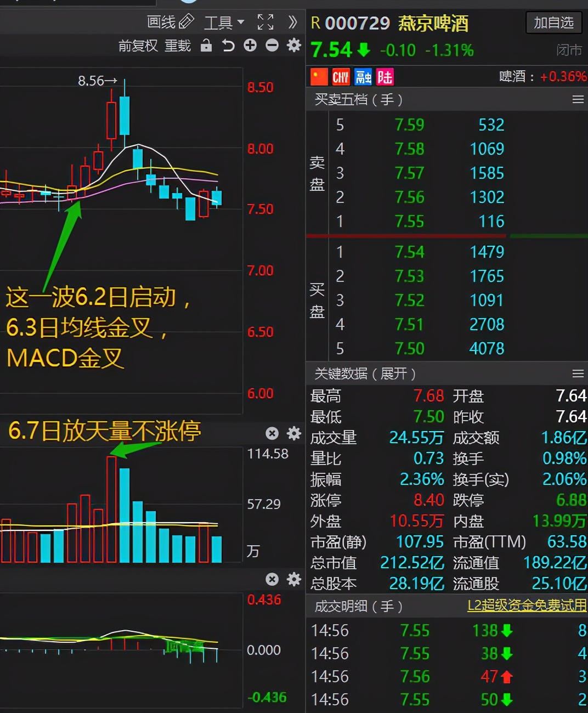The image size is (588, 713).
Task: Click the 重载 reload option
Action: click(x=178, y=46)
